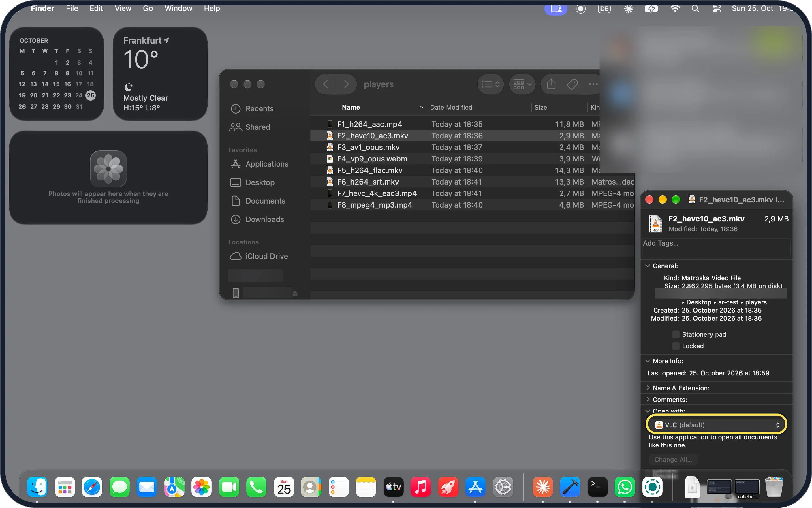Click the Add Tags field
This screenshot has width=812, height=508.
pos(716,247)
